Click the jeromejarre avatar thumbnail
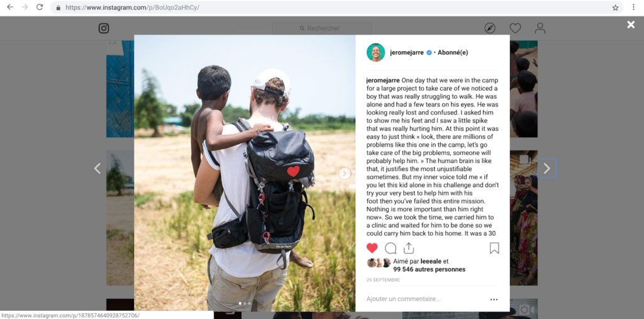This screenshot has height=319, width=644. pos(376,52)
